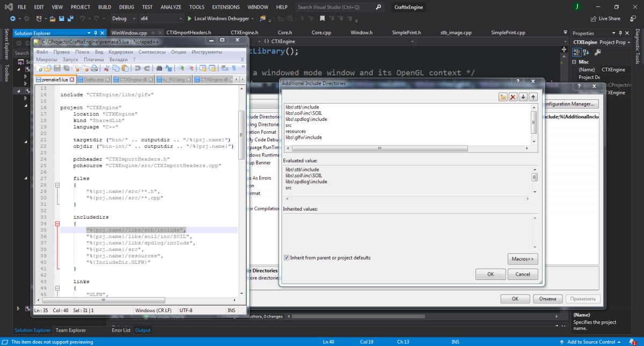Open CTXEngine Project Properties object dropdown
644x346 pixels.
[x=630, y=42]
